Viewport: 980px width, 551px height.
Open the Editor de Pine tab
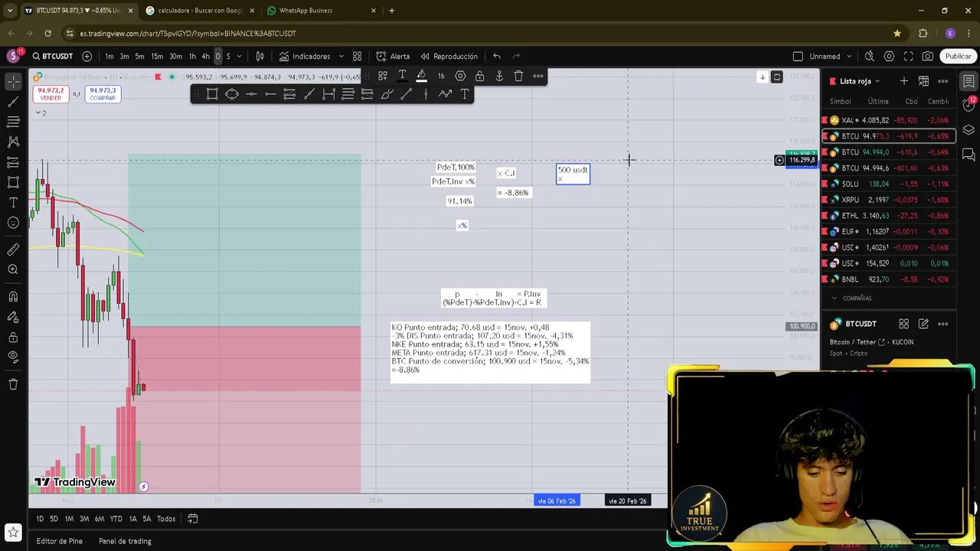point(60,541)
